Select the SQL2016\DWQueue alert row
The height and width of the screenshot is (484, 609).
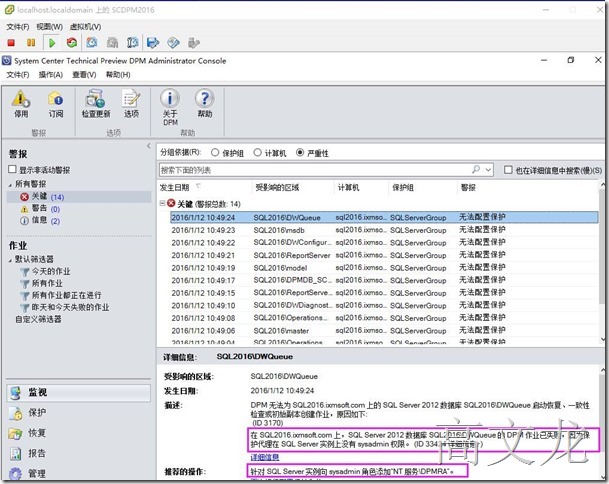(384, 217)
